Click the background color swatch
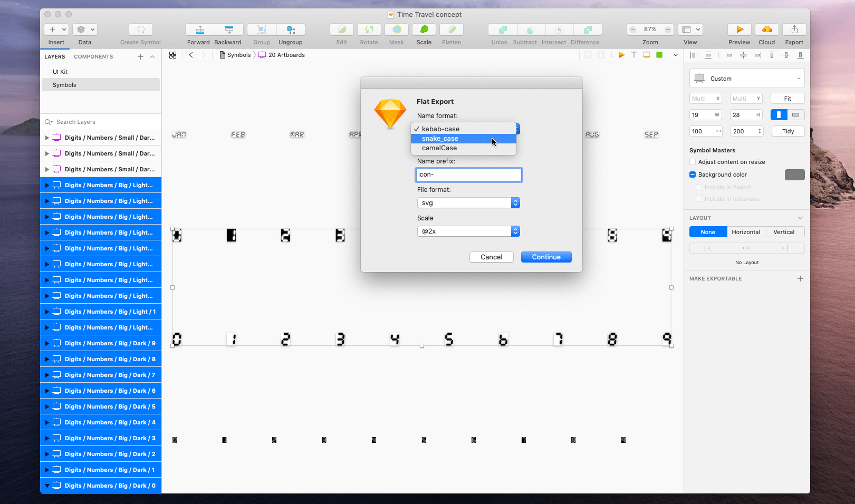This screenshot has width=855, height=504. [x=794, y=175]
